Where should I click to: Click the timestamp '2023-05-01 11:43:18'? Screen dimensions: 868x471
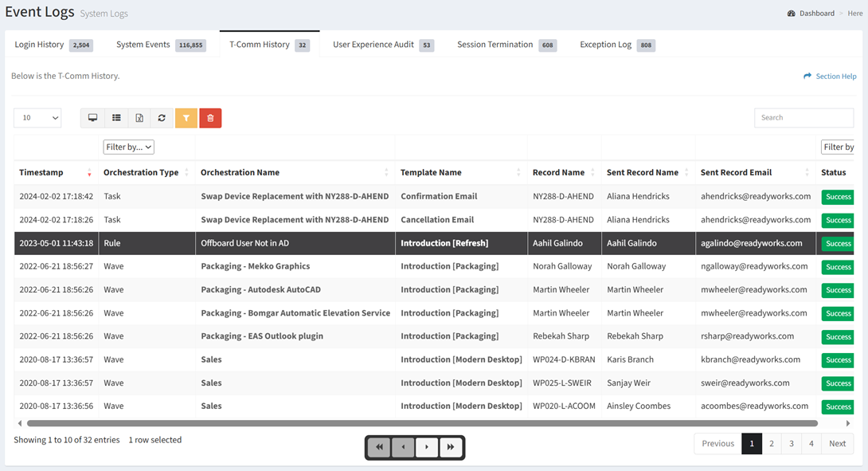[57, 243]
